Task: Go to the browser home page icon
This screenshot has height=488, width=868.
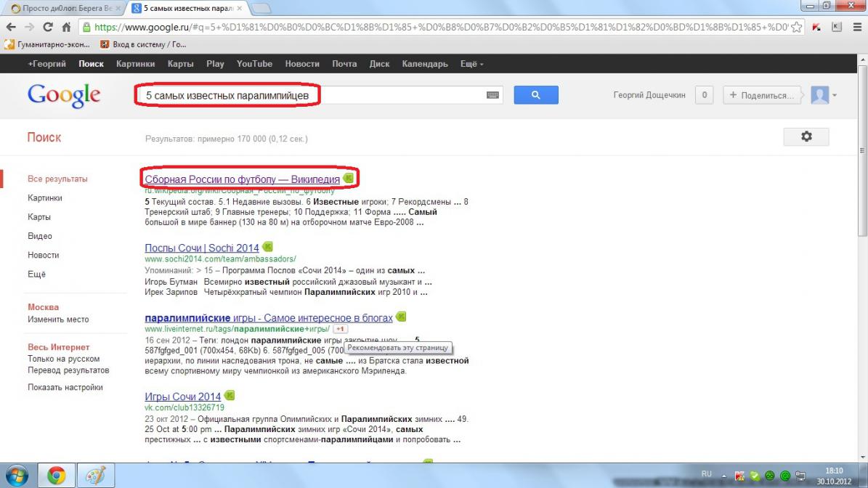Action: (x=66, y=27)
